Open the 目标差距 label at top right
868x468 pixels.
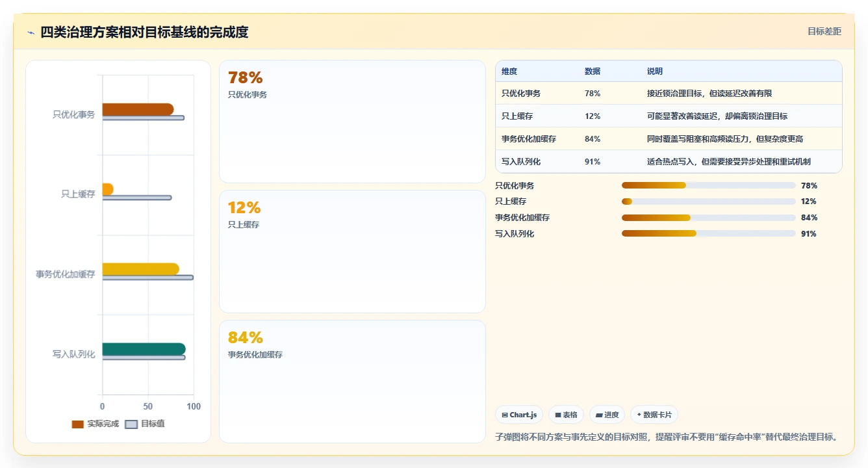tap(824, 31)
